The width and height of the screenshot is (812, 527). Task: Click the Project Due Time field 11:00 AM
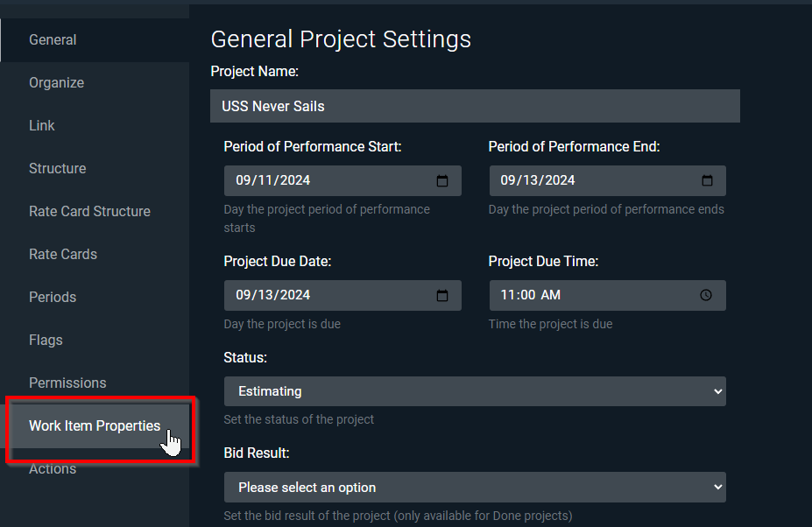pos(607,296)
